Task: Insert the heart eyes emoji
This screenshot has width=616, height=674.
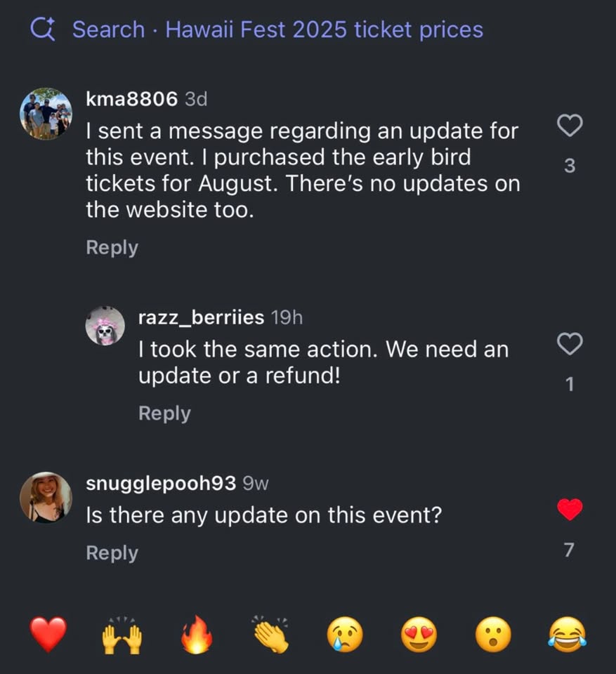Action: [419, 635]
